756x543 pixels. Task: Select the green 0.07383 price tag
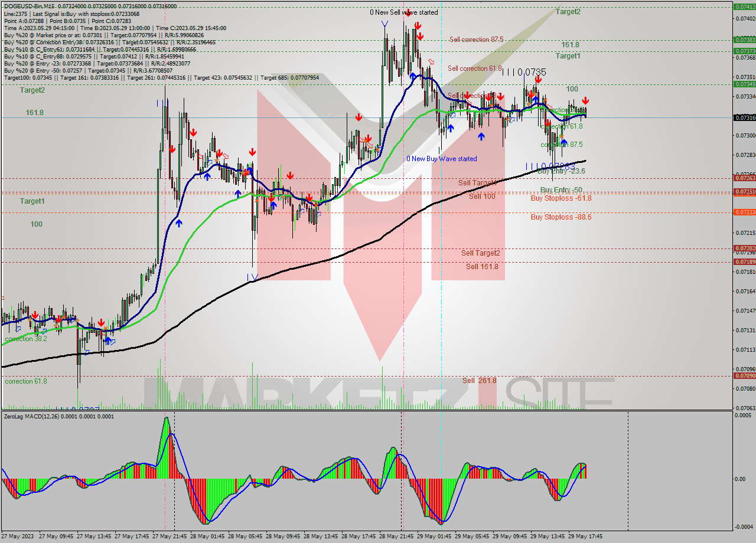pos(744,40)
